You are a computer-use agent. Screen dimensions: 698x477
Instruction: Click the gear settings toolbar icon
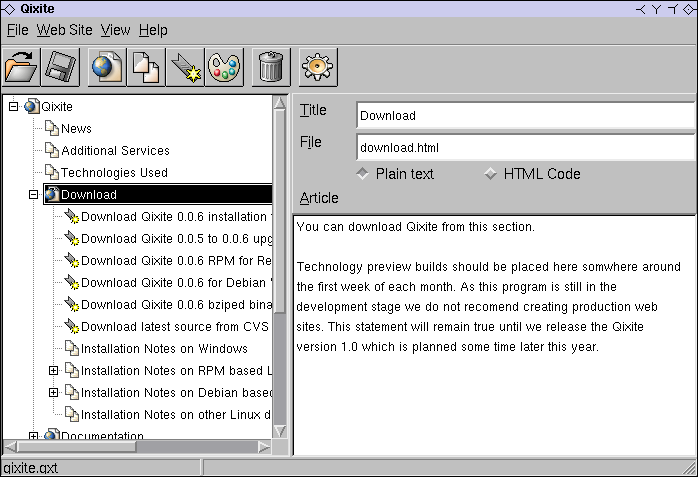(318, 67)
